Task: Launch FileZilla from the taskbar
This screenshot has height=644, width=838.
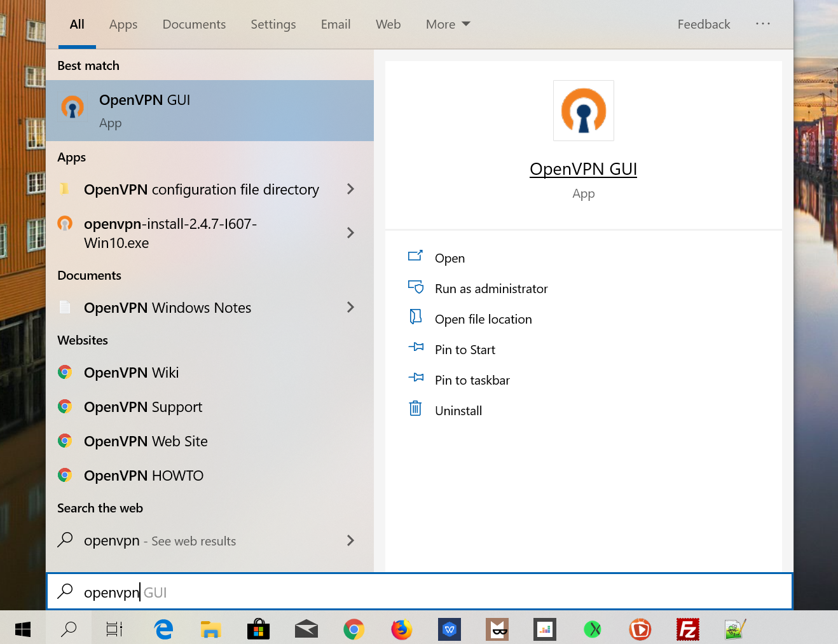Action: 687,629
